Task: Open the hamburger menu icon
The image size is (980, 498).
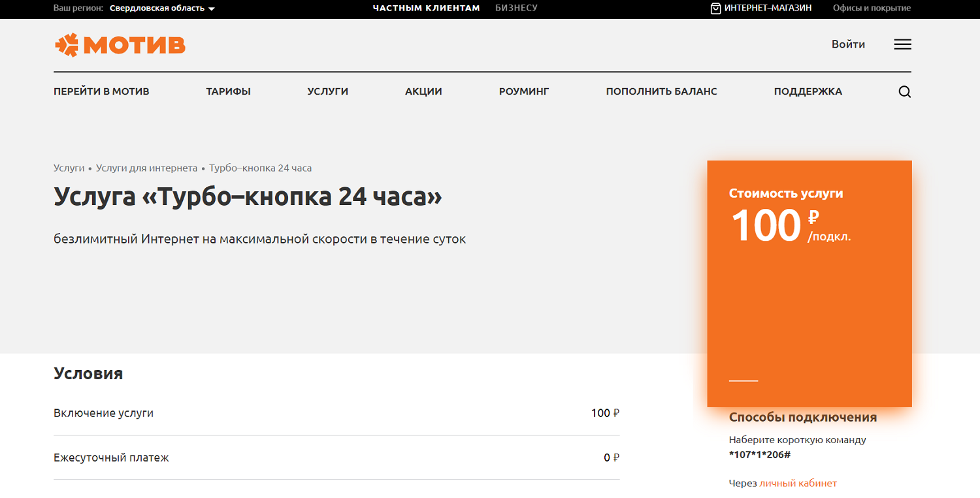Action: tap(902, 44)
